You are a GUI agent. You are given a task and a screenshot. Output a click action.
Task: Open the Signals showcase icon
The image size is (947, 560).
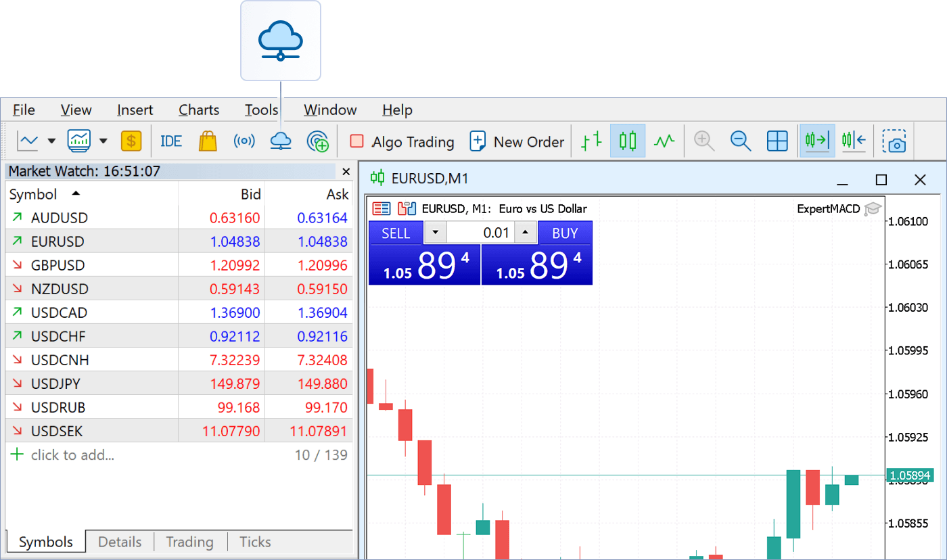(x=244, y=141)
